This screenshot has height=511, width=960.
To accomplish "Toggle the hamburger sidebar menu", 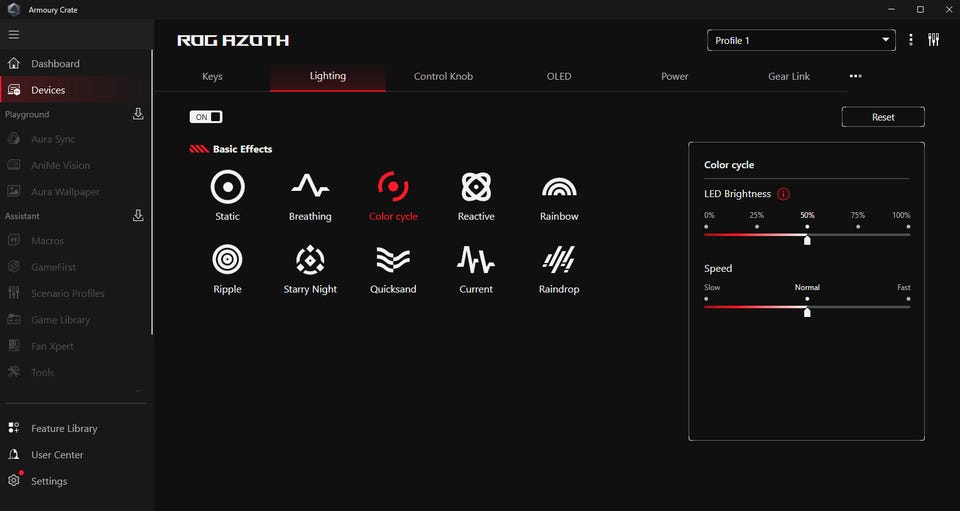I will click(14, 34).
